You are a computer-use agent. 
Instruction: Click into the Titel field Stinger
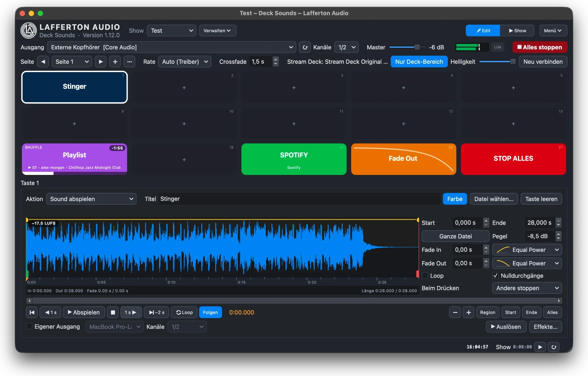pyautogui.click(x=299, y=199)
